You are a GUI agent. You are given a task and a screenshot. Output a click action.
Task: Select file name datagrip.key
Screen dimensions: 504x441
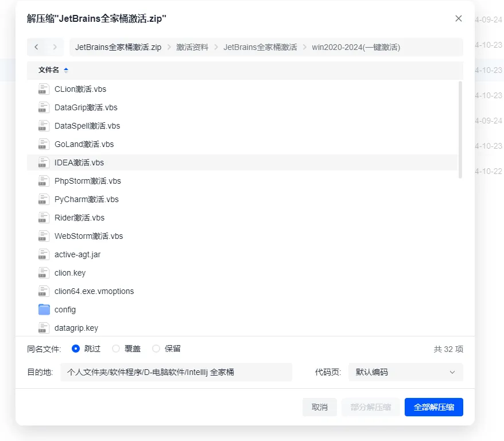(x=76, y=328)
